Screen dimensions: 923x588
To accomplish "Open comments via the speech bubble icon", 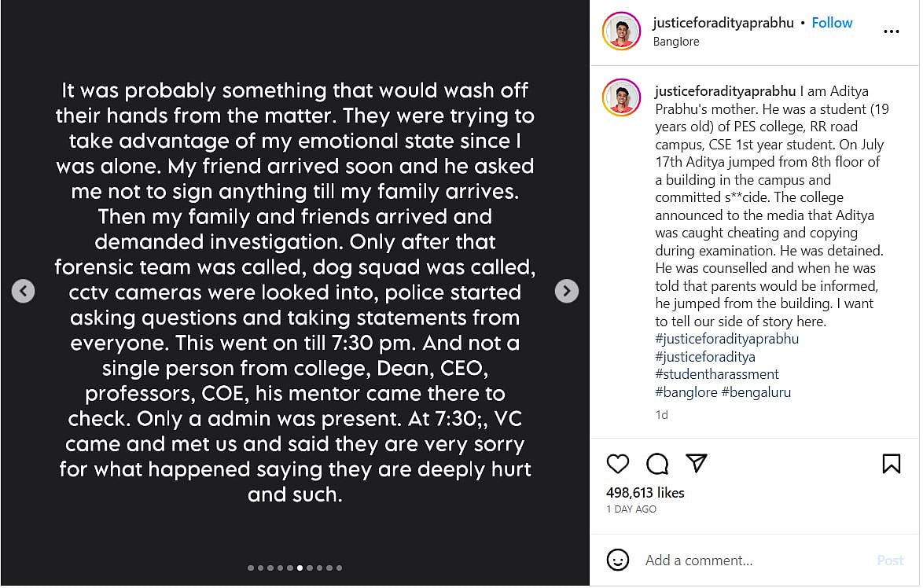I will pos(657,464).
